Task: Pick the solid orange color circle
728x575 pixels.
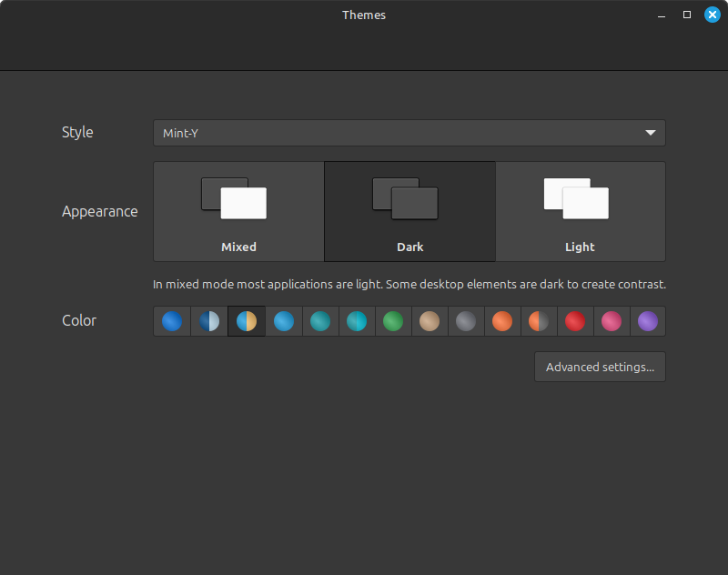Action: coord(502,321)
